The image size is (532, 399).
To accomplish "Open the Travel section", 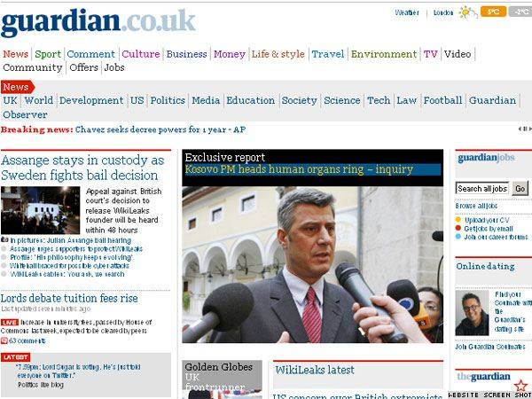I will 328,54.
